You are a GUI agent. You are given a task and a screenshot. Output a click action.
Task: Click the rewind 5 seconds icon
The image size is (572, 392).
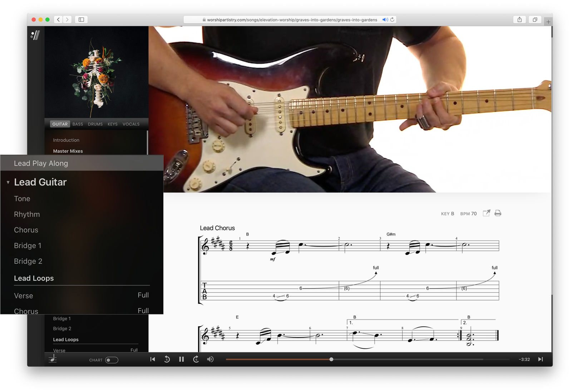click(167, 359)
